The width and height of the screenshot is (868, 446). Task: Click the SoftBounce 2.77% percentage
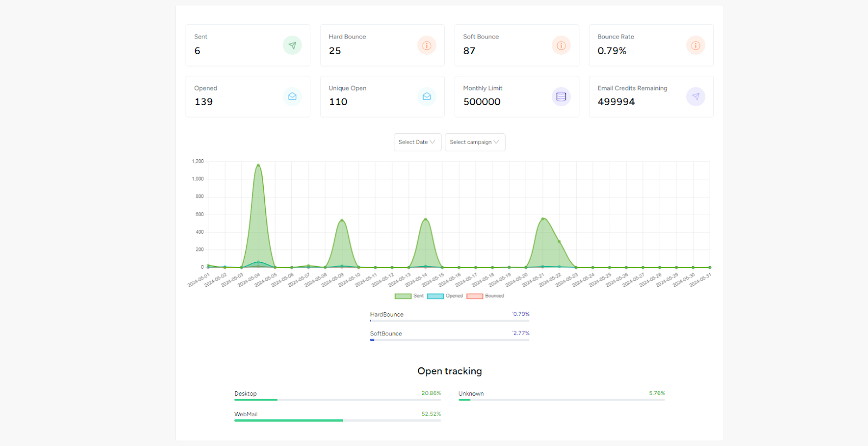(521, 333)
